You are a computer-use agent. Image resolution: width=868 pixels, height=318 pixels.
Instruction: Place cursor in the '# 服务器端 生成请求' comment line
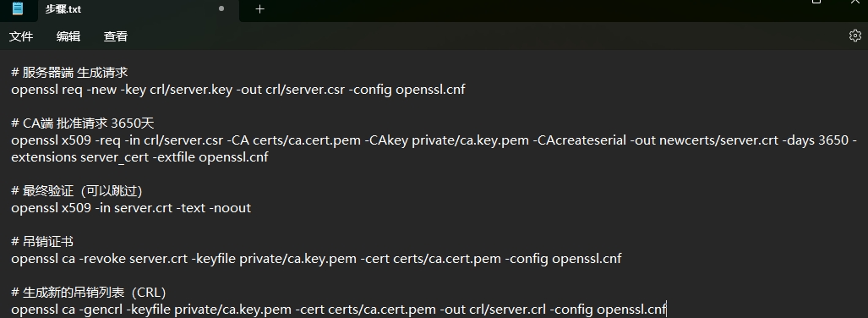point(70,72)
